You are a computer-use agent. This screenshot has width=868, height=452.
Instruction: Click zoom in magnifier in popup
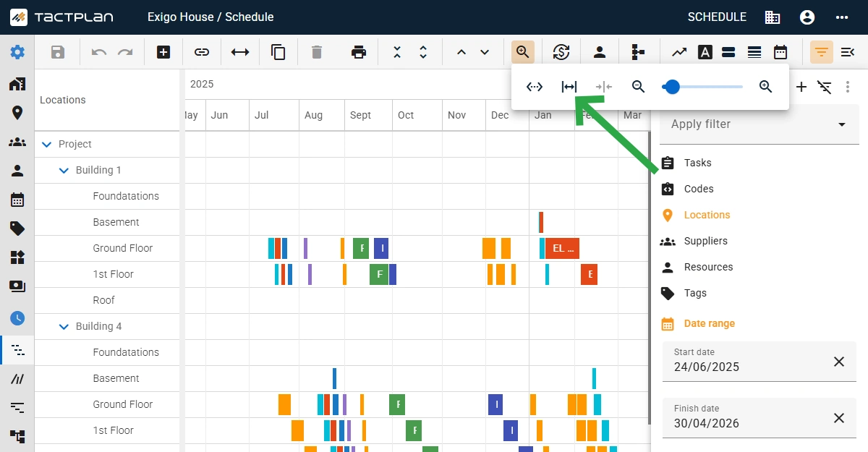[x=766, y=87]
